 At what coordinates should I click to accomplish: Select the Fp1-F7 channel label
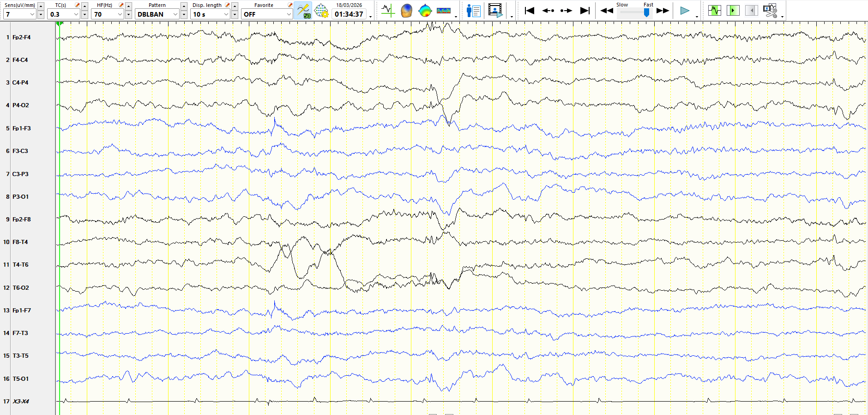tap(21, 311)
